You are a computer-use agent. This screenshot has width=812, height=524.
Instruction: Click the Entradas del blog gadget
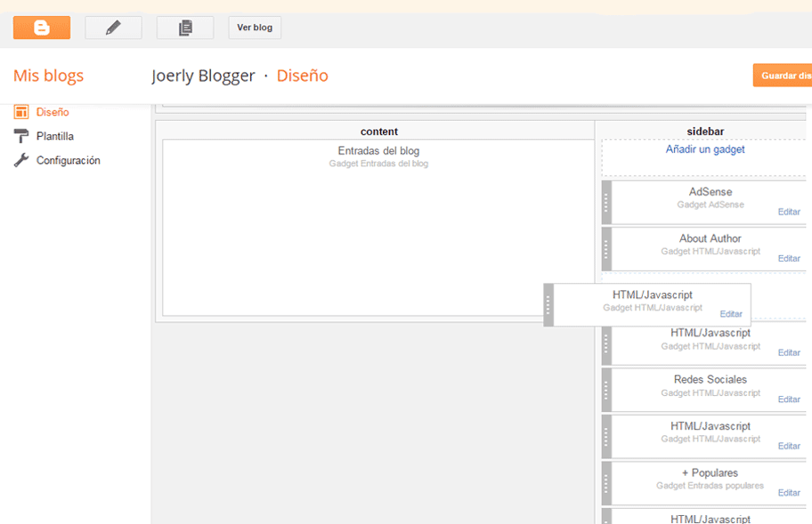(378, 228)
